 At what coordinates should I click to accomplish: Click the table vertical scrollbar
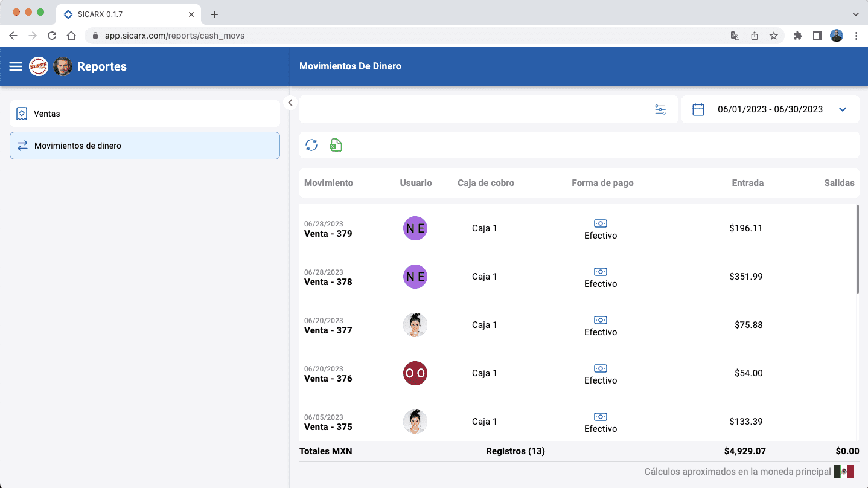pyautogui.click(x=857, y=249)
